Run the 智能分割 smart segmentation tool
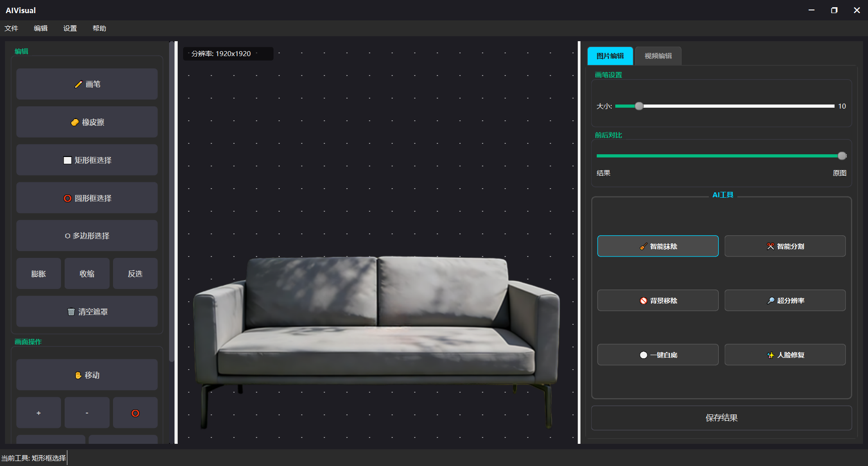 pos(785,246)
